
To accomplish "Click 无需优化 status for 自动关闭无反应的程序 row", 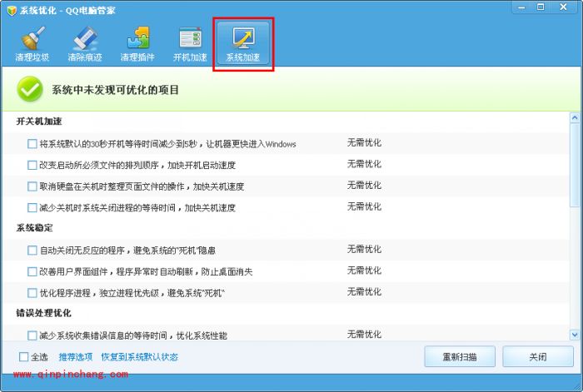I will point(365,250).
